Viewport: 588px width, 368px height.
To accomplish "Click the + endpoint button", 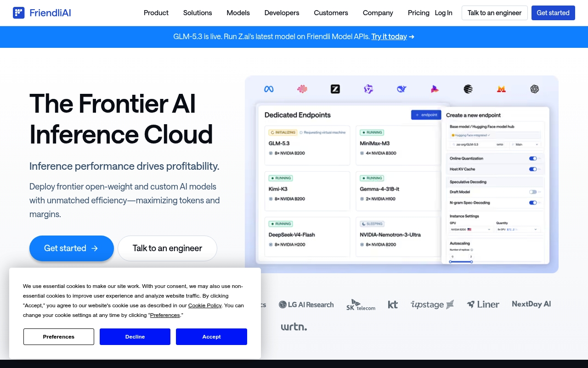I will pyautogui.click(x=426, y=115).
